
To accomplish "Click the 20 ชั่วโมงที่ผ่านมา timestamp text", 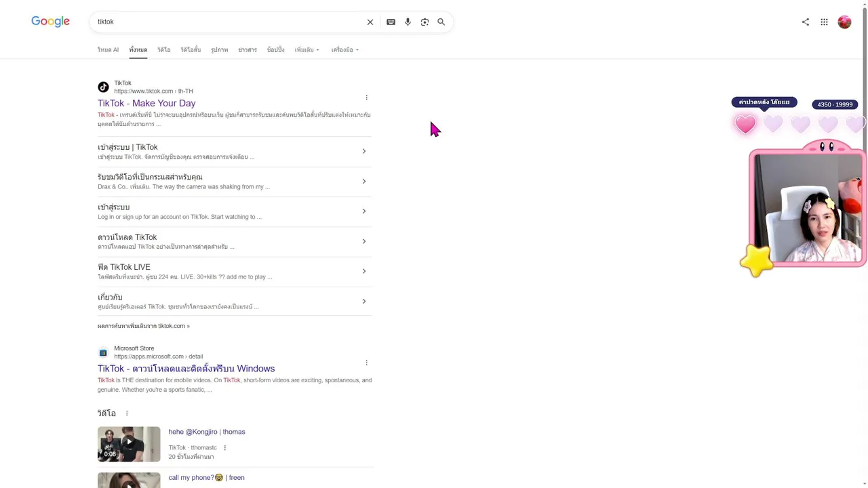I will click(191, 457).
